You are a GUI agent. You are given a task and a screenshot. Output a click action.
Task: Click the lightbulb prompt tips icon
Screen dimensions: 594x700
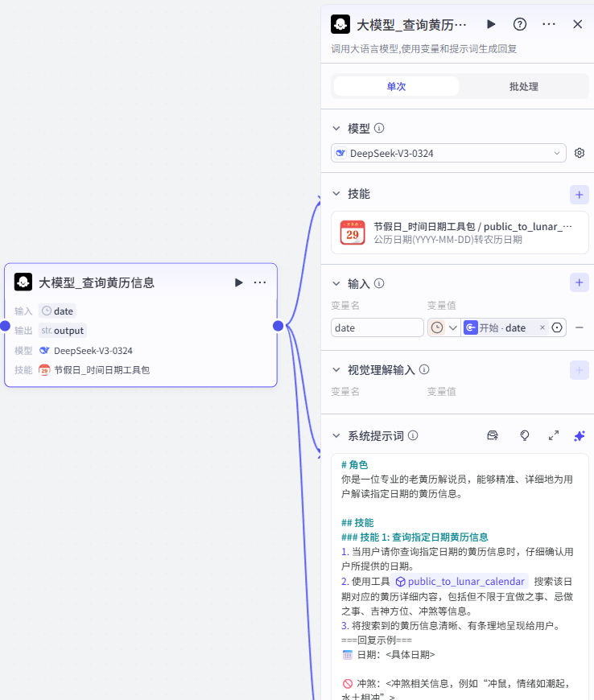pyautogui.click(x=525, y=436)
